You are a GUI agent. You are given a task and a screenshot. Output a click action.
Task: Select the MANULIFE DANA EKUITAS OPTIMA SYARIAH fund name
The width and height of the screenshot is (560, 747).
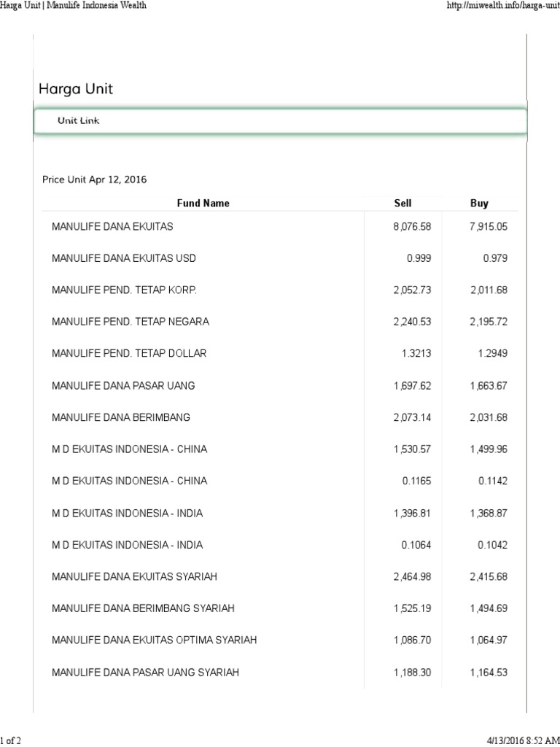(x=155, y=640)
